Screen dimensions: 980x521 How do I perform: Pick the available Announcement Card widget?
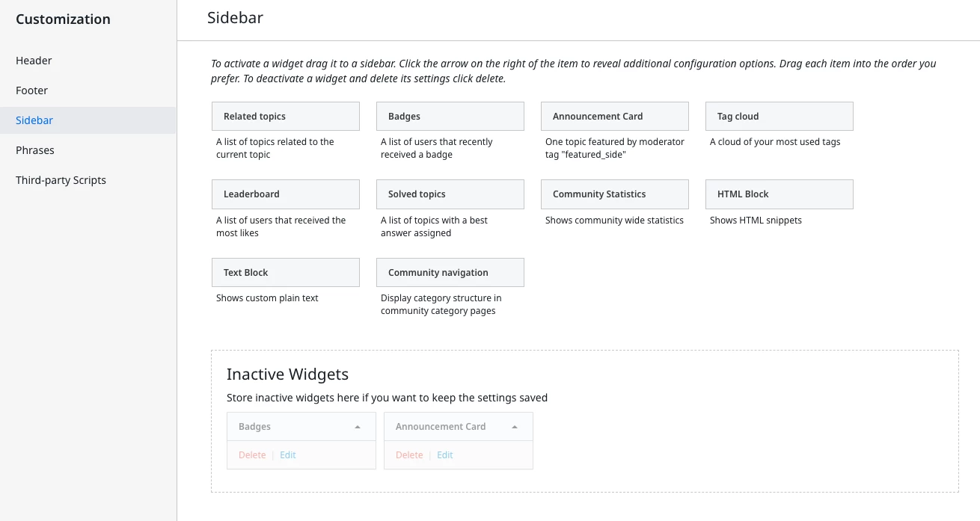tap(614, 117)
